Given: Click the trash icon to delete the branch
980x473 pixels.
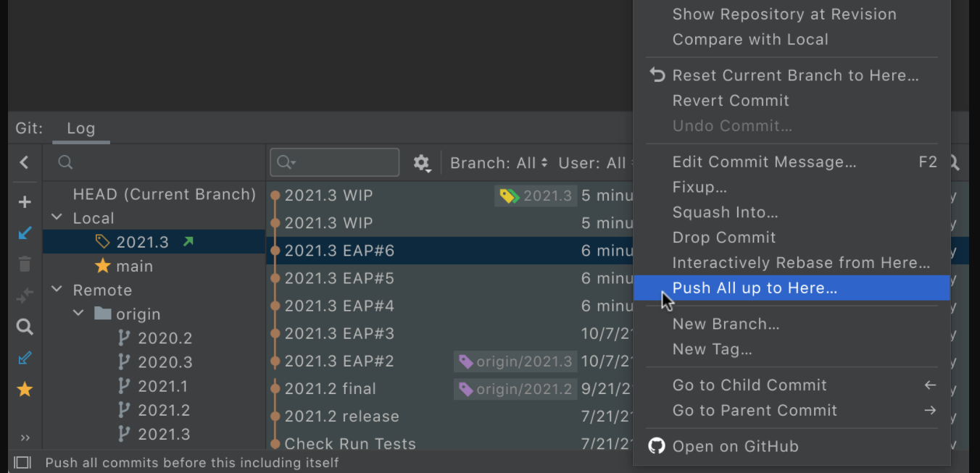Looking at the screenshot, I should (25, 264).
